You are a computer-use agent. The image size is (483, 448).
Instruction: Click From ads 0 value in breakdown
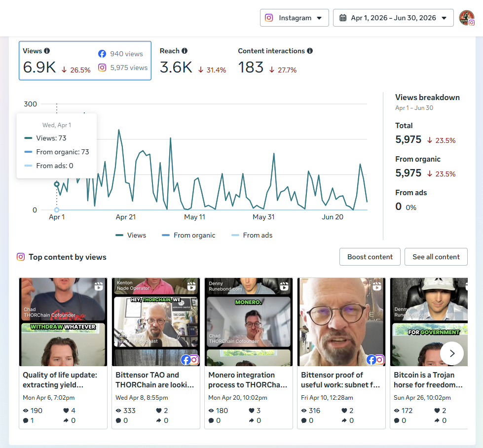tap(398, 207)
